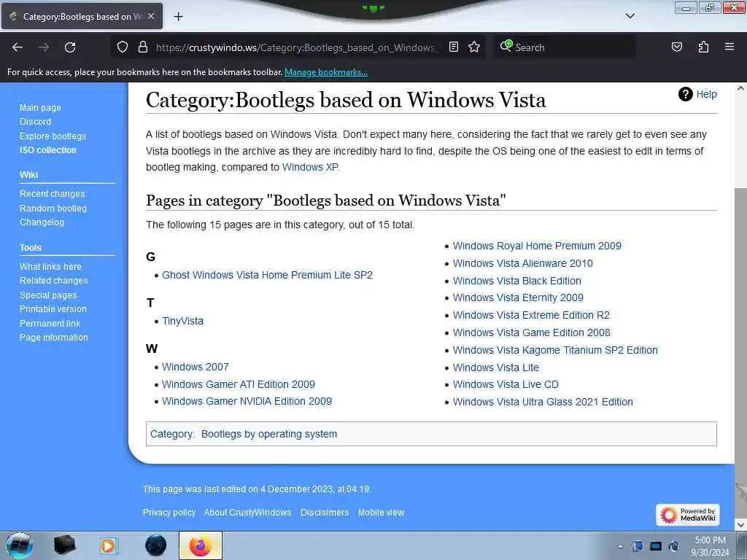
Task: Open Windows Vista Alienware 2010
Action: coord(522,263)
